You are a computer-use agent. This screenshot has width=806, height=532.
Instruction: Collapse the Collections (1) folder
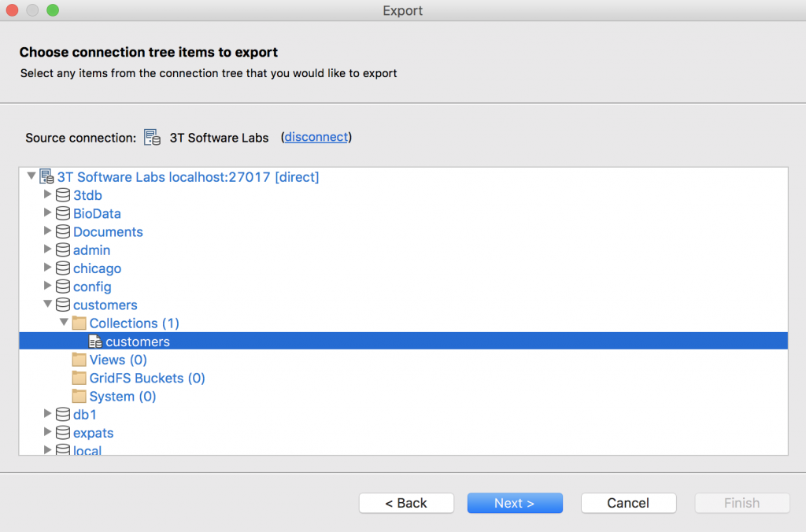point(64,323)
